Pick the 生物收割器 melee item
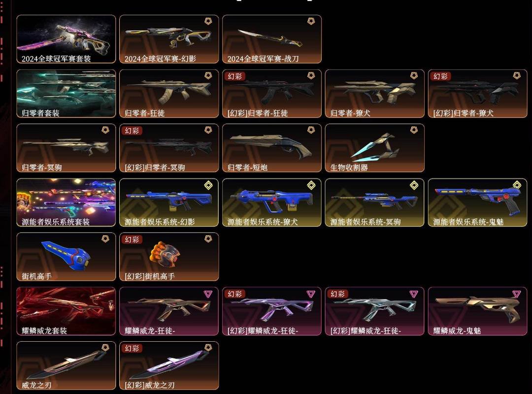The width and height of the screenshot is (532, 394). tap(374, 148)
